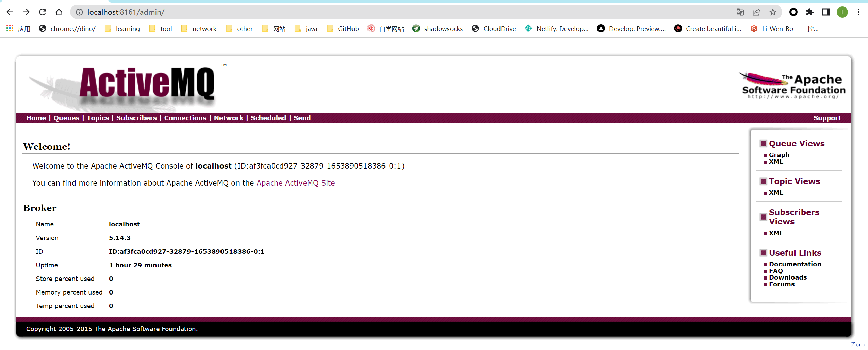Open the Subscribers Views XML link
Screen dimensions: 868x350
tap(776, 233)
